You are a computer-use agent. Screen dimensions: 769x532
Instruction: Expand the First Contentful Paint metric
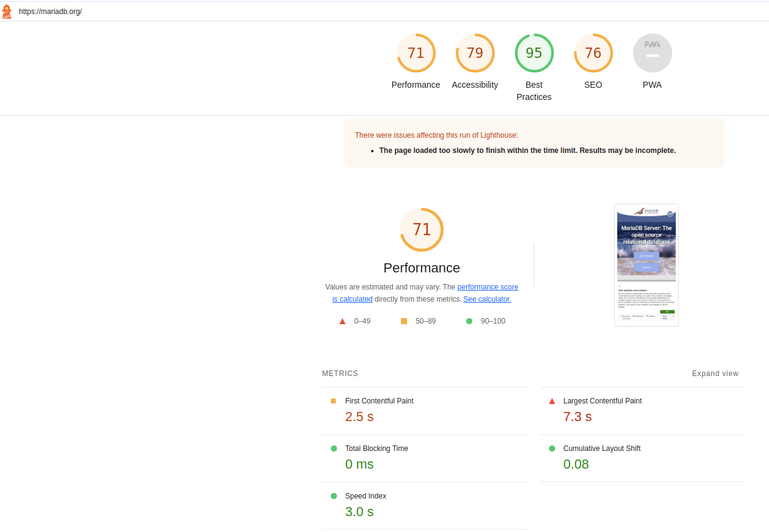pyautogui.click(x=379, y=401)
